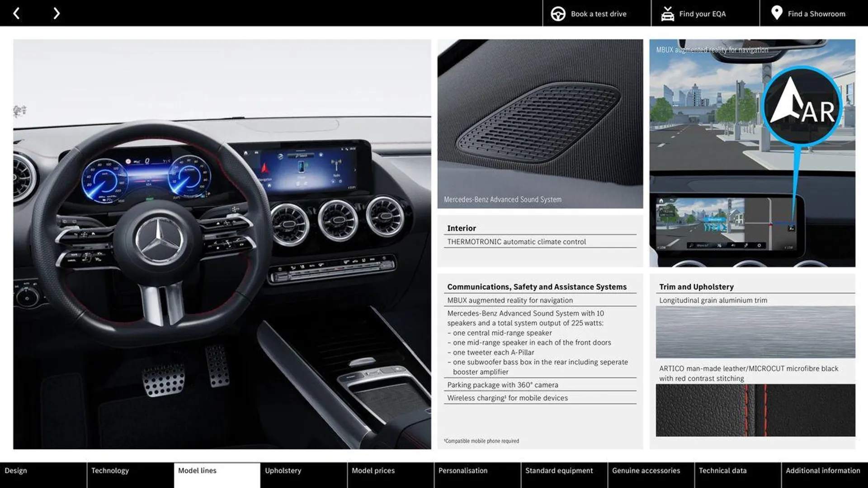Click the back arrow navigation icon
Viewport: 868px width, 488px height.
pos(16,13)
